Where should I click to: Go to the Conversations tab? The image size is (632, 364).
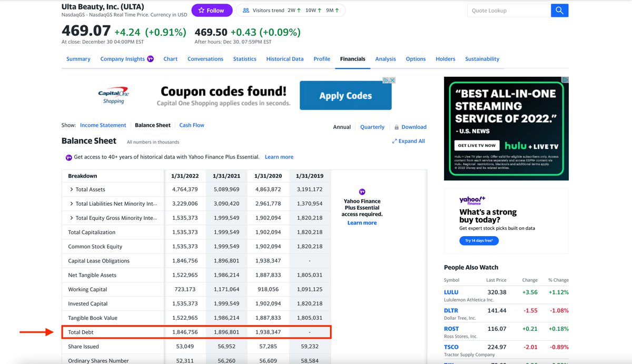click(205, 59)
